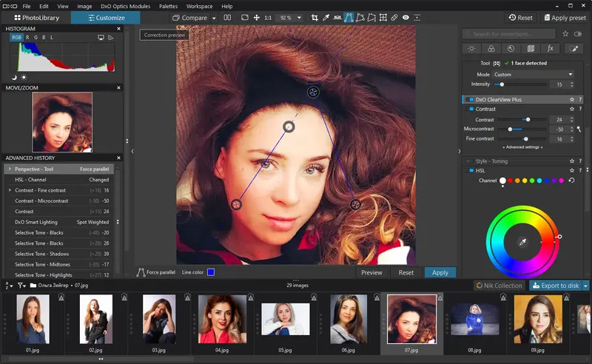Screen dimensions: 592x364
Task: Disable the Contrast correction switch
Action: (471, 109)
